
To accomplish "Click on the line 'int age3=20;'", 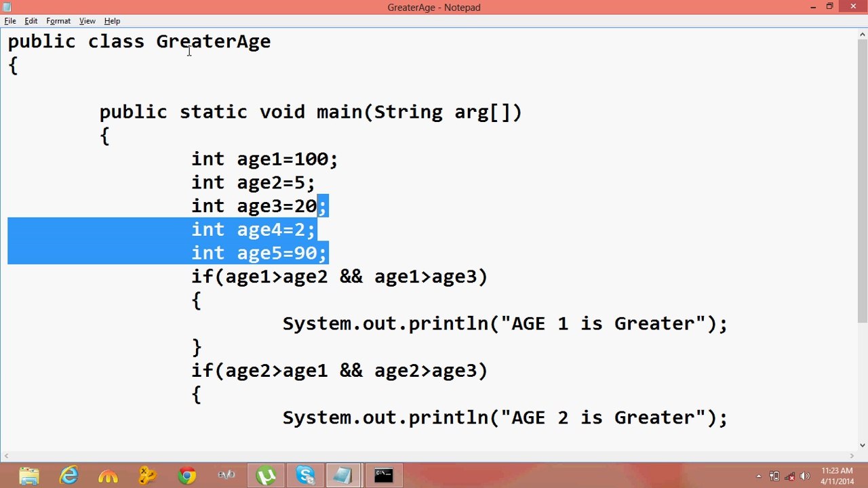I will tap(259, 206).
